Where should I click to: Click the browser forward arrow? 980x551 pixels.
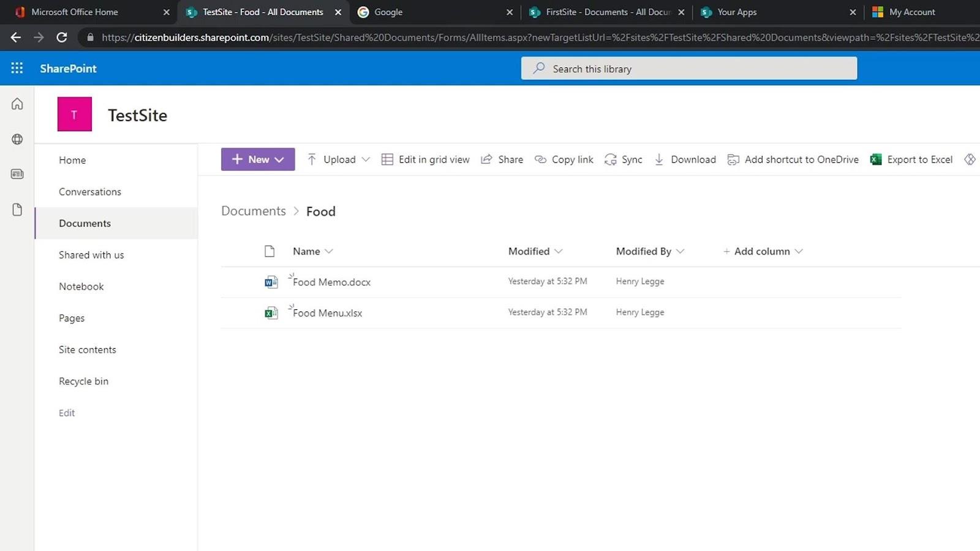click(x=39, y=37)
